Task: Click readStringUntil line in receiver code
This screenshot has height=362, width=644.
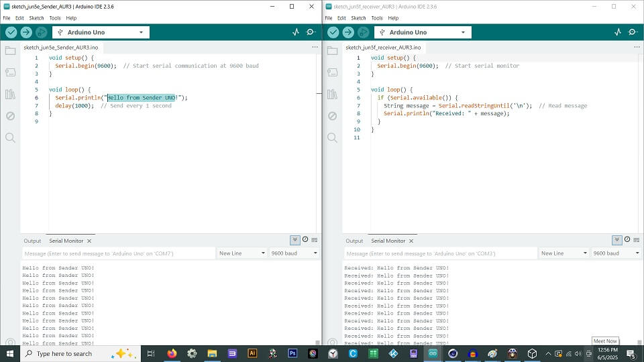Action: point(486,105)
